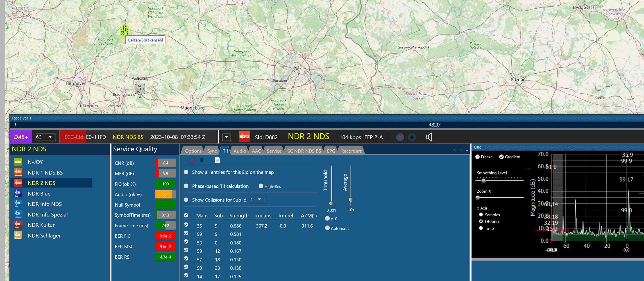This screenshot has width=644, height=281.
Task: Select Samples for the x-Axis
Action: coord(481,215)
